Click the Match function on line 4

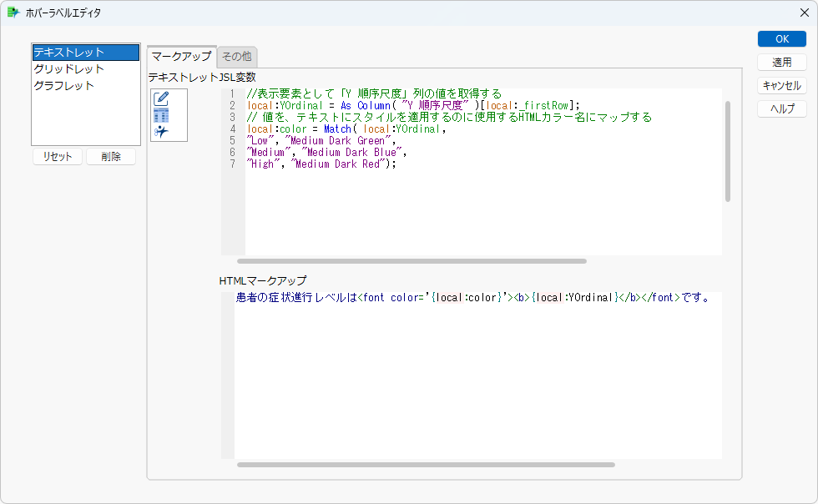(337, 129)
